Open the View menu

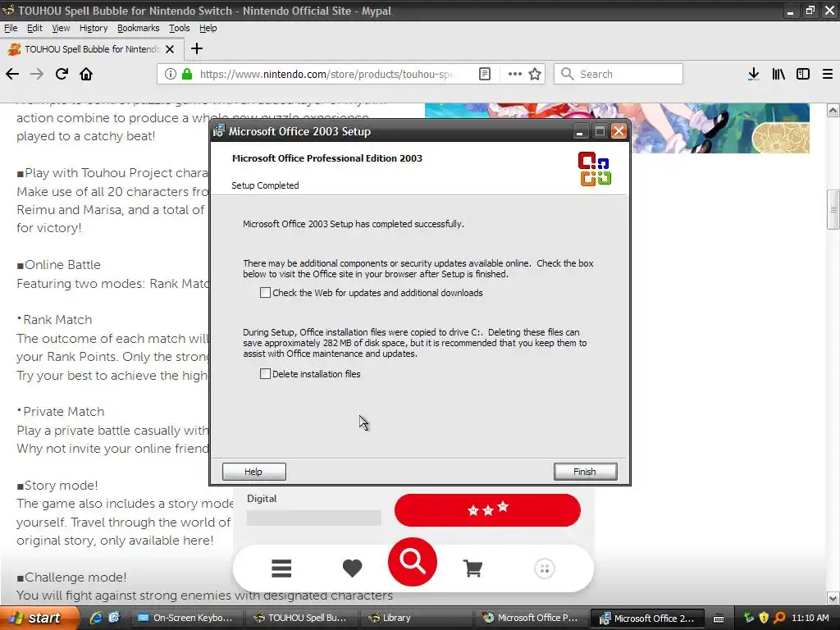pos(61,28)
